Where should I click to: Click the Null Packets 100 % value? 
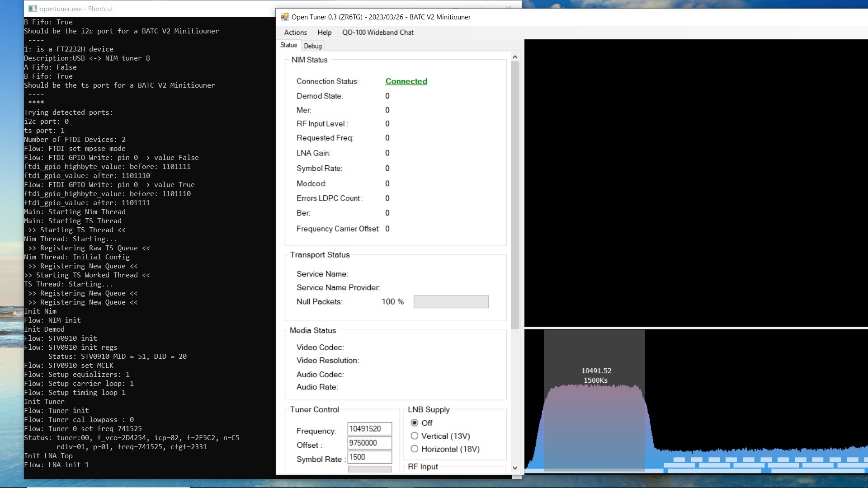coord(392,302)
